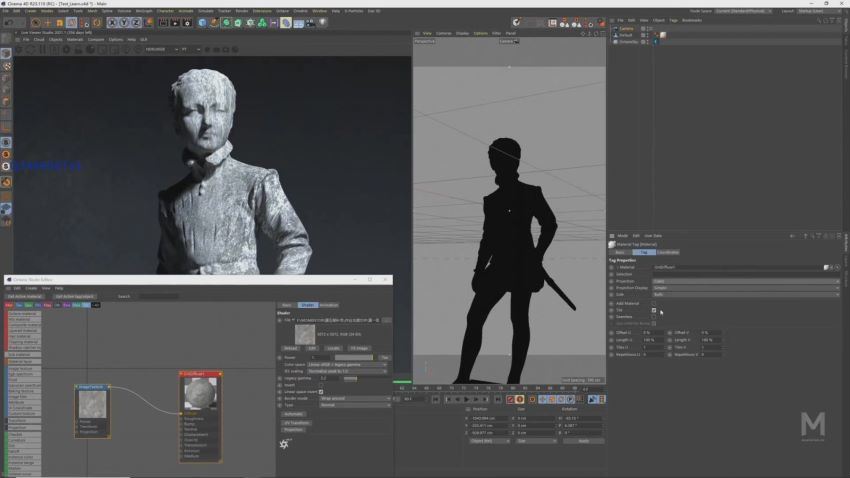Switch to Basic tab in Attribute manager

tap(620, 253)
